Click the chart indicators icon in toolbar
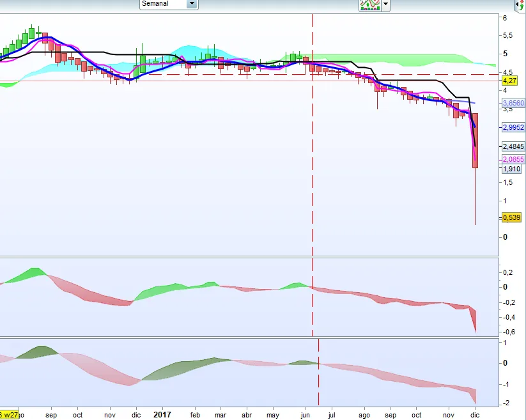Screen dimensions: 526x420 pyautogui.click(x=369, y=4)
